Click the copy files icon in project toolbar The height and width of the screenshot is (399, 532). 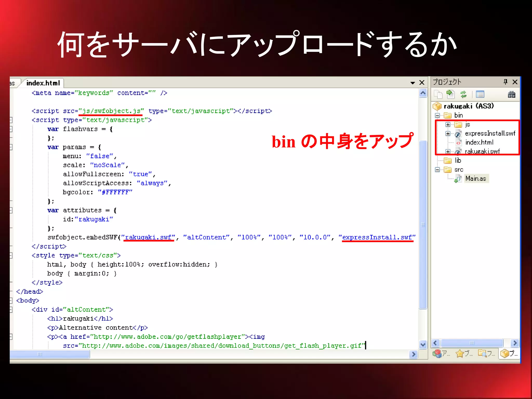[x=438, y=95]
